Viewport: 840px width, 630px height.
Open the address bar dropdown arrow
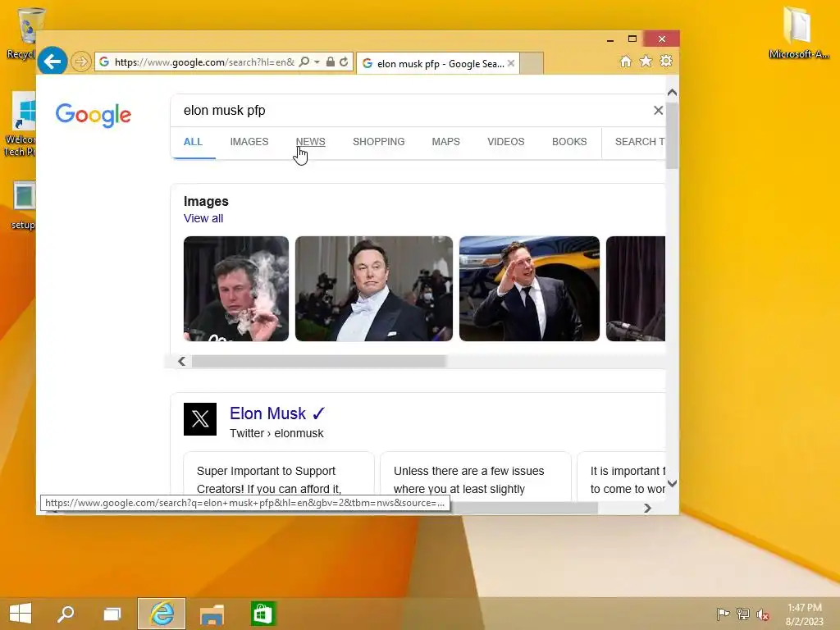click(x=317, y=62)
